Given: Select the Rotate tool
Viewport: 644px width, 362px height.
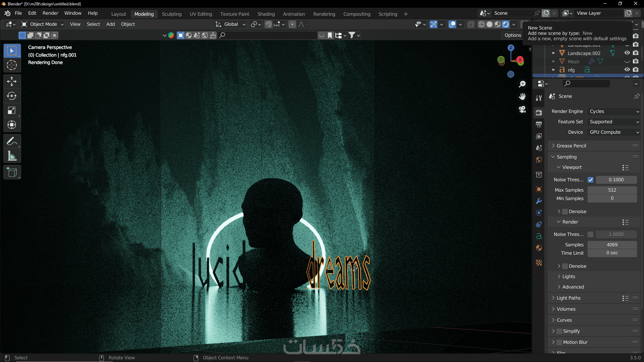Looking at the screenshot, I should (x=12, y=96).
